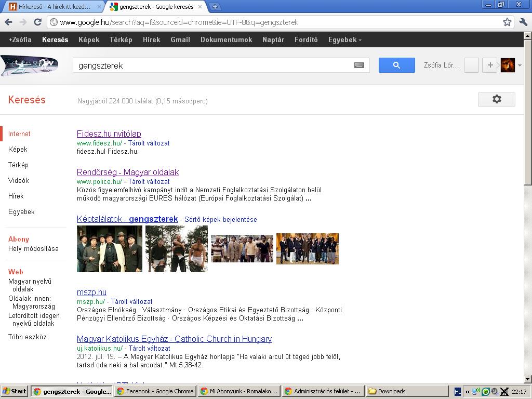Image resolution: width=532 pixels, height=399 pixels.
Task: Select Térkép in the left sidebar
Action: pyautogui.click(x=18, y=165)
